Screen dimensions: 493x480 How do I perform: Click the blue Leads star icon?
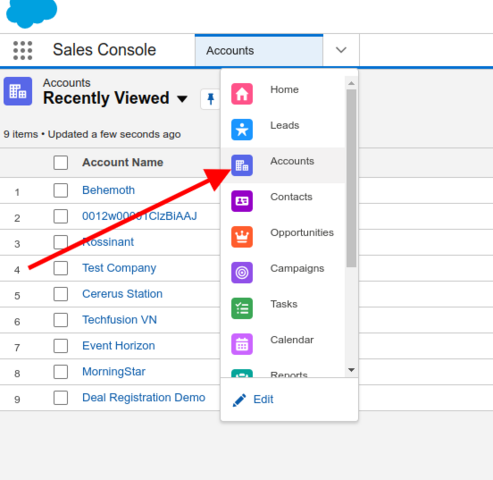[x=242, y=129]
